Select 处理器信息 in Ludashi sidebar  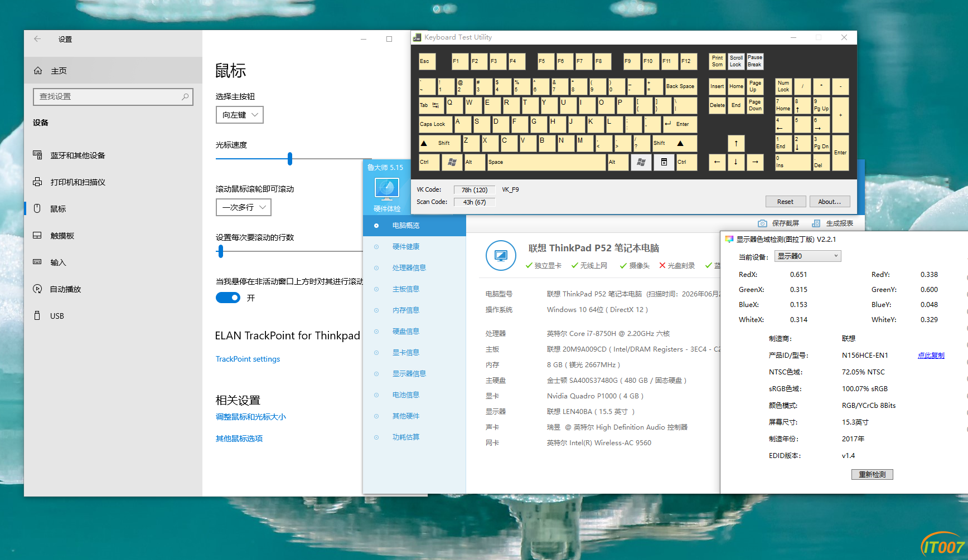[x=414, y=268]
